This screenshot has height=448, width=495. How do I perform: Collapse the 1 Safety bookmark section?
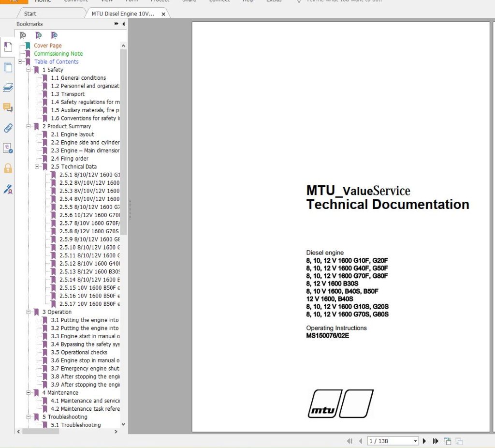coord(30,70)
